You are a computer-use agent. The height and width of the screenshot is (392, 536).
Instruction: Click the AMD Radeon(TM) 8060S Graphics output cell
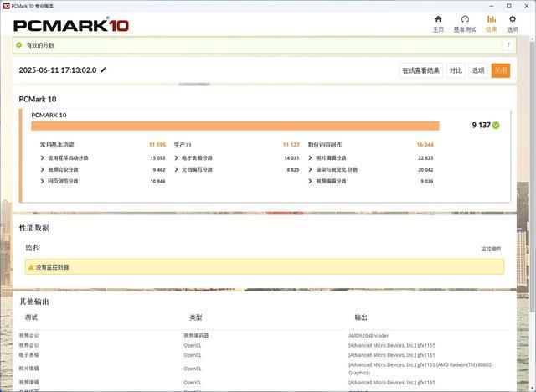(x=420, y=369)
